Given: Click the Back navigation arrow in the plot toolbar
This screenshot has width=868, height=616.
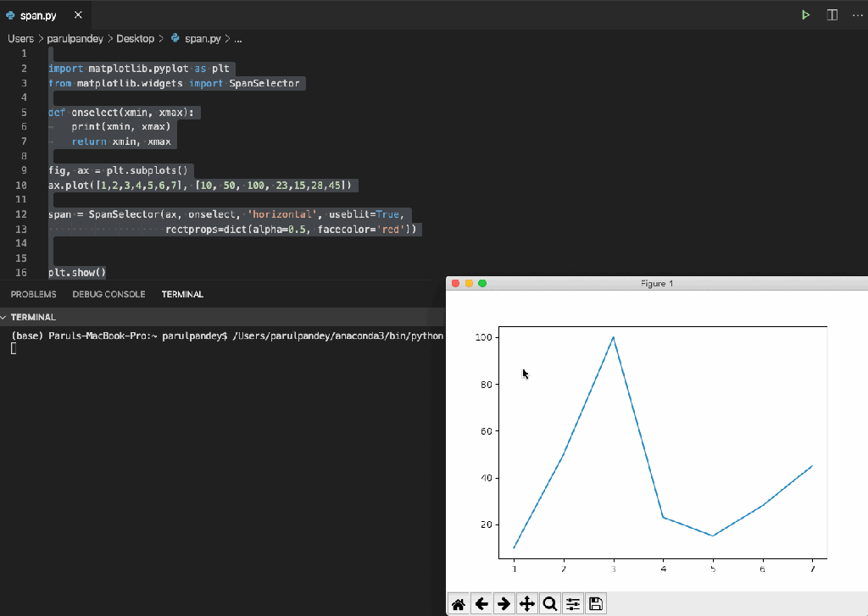Looking at the screenshot, I should tap(481, 603).
